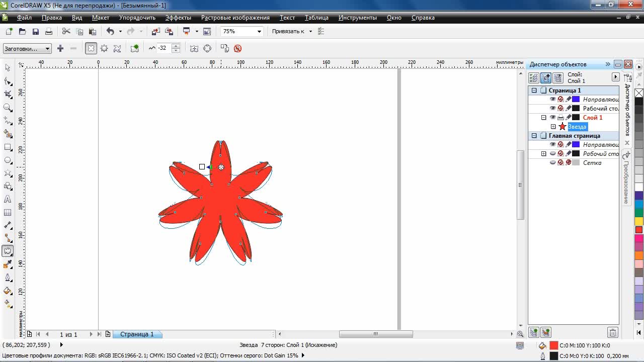Select the Zoom magnifier tool
The image size is (644, 362).
coord(8,107)
